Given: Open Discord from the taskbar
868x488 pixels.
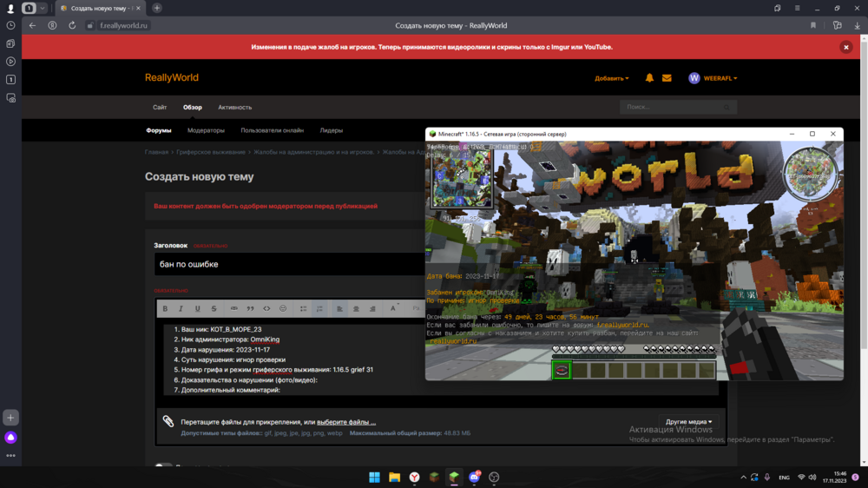Looking at the screenshot, I should tap(475, 478).
